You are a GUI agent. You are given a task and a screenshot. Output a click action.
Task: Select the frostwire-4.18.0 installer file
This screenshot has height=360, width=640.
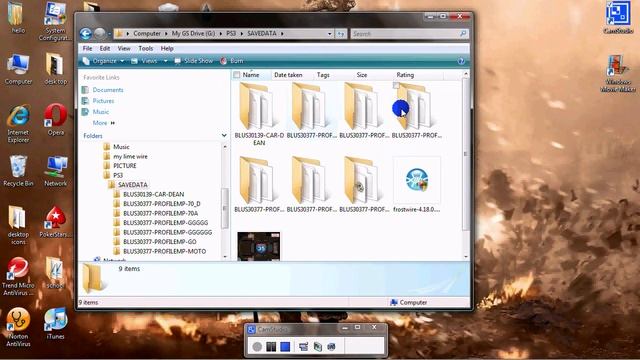417,185
